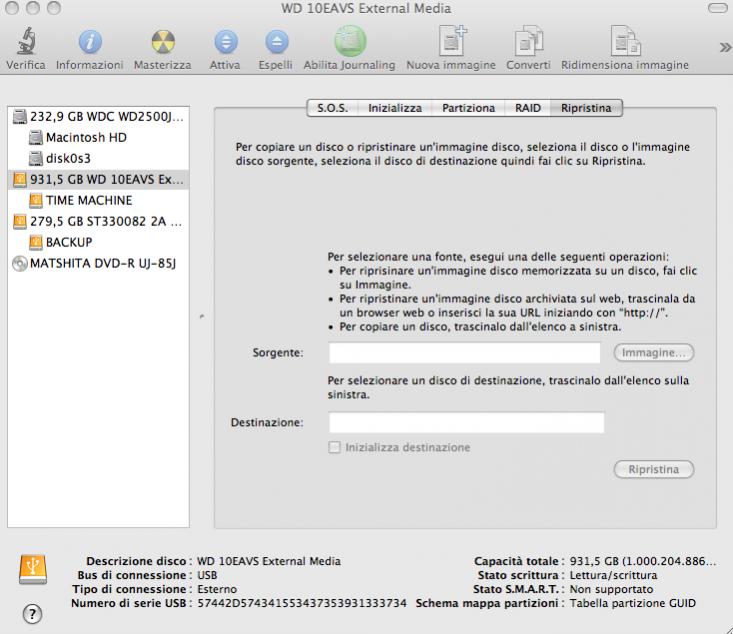The width and height of the screenshot is (733, 634).
Task: Select Macintosh HD in sidebar
Action: click(98, 137)
